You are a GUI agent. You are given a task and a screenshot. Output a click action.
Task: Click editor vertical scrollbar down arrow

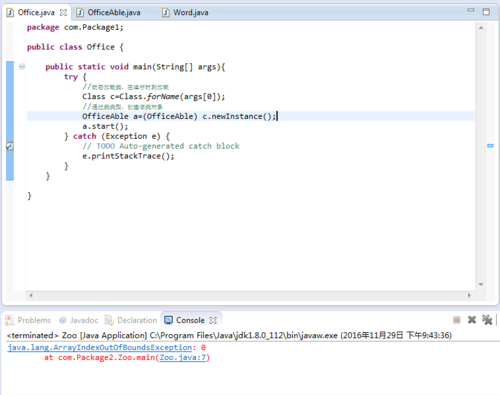(x=481, y=284)
